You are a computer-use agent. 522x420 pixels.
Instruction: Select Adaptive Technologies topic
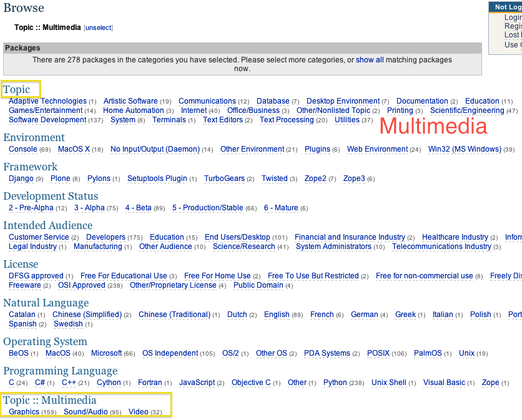point(47,101)
